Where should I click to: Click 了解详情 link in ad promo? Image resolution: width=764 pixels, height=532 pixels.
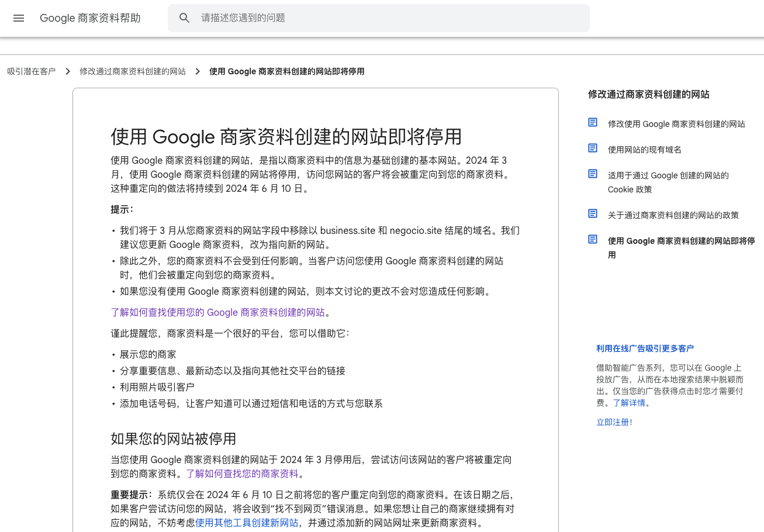point(629,403)
